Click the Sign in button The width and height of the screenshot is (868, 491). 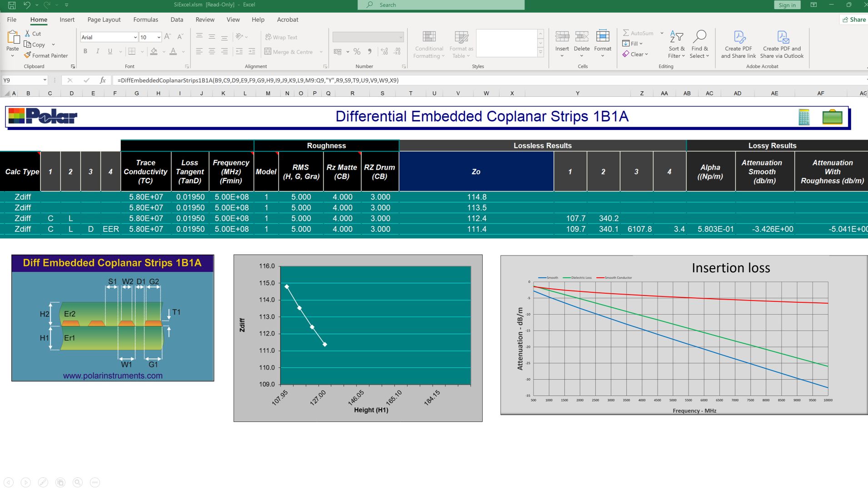pos(787,5)
